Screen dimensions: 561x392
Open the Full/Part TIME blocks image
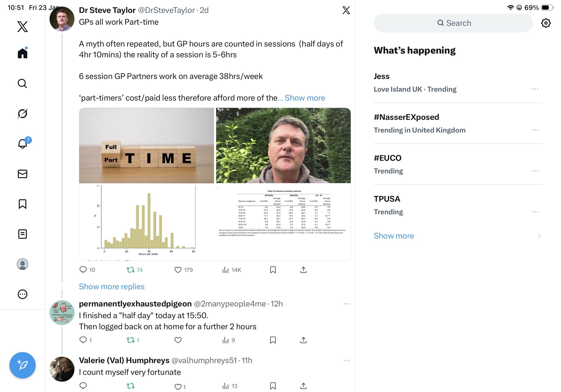146,146
